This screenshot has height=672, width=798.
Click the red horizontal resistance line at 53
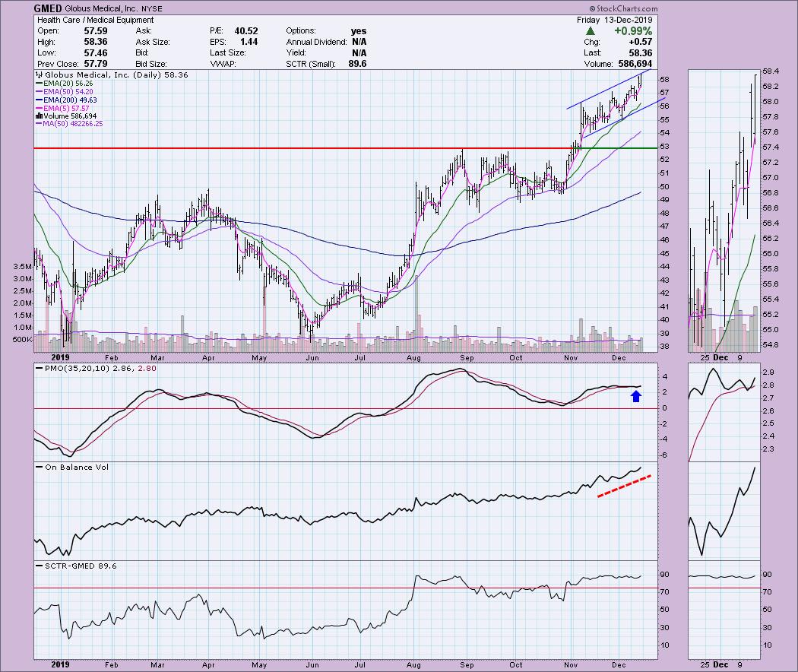point(304,148)
